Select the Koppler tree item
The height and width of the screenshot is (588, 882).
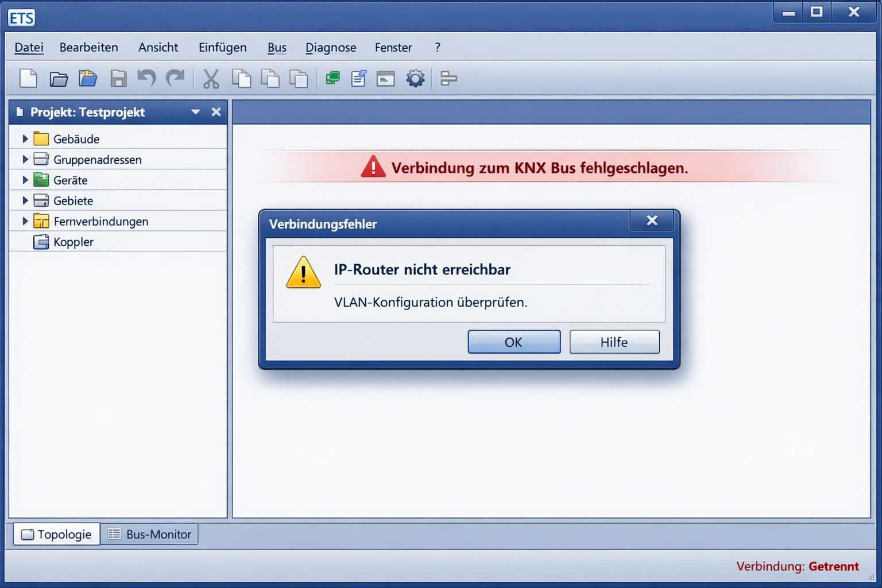(73, 242)
